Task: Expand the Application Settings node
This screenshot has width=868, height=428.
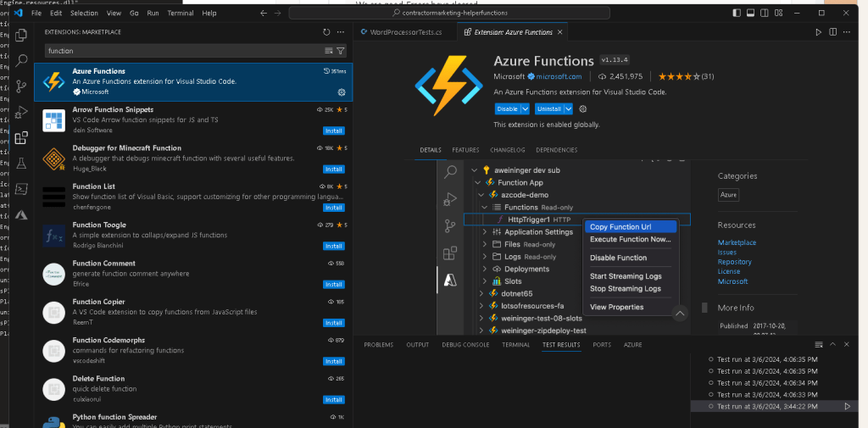Action: 485,232
